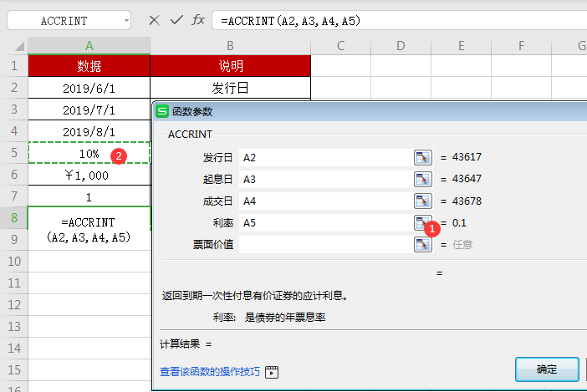Click range selector icon for 起息日 field
Screen dimensions: 587x392
(x=423, y=179)
